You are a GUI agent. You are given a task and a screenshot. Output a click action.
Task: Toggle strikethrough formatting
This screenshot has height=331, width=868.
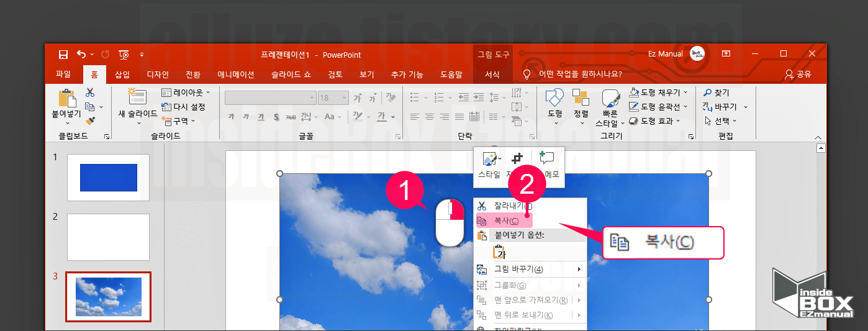(x=291, y=117)
